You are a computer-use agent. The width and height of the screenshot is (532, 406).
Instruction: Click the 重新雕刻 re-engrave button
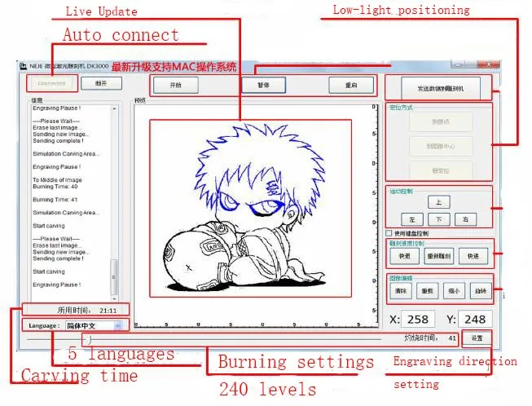[438, 256]
